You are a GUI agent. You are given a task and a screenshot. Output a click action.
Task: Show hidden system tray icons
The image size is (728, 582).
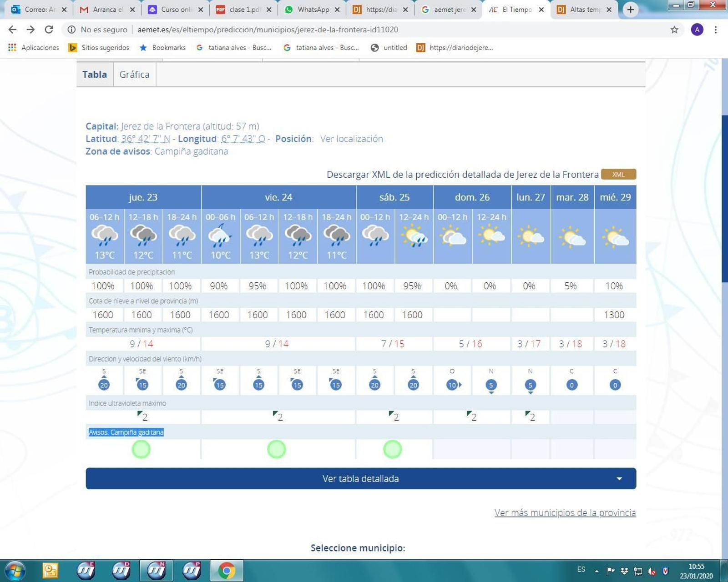[597, 571]
